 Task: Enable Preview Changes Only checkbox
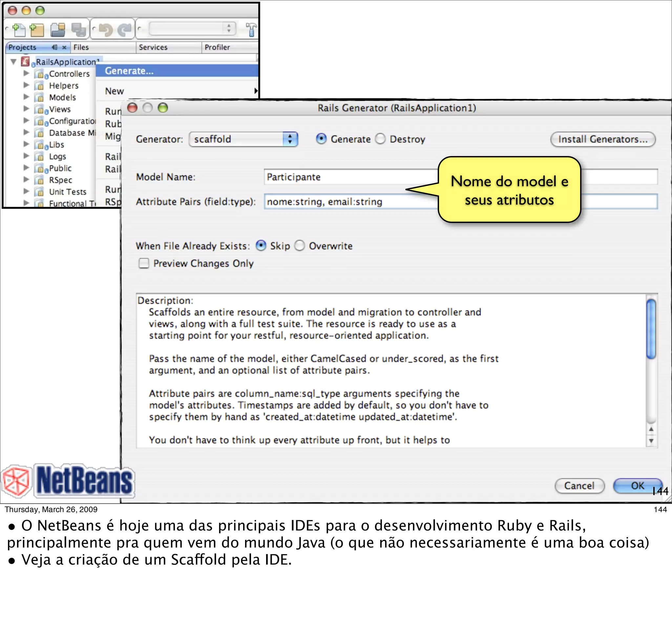(x=144, y=263)
